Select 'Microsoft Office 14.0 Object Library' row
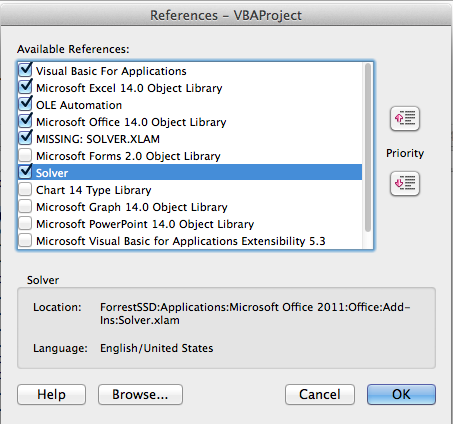Viewport: 453px width, 424px height. (x=190, y=122)
